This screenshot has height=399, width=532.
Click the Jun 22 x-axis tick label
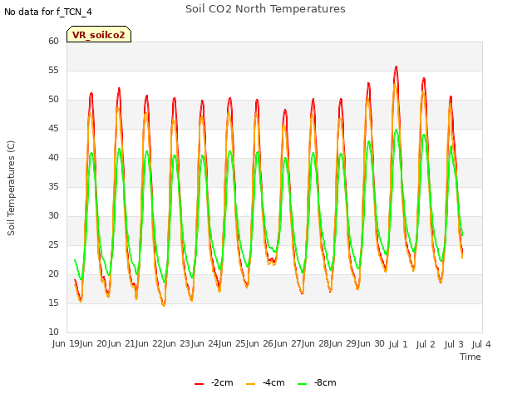point(149,343)
